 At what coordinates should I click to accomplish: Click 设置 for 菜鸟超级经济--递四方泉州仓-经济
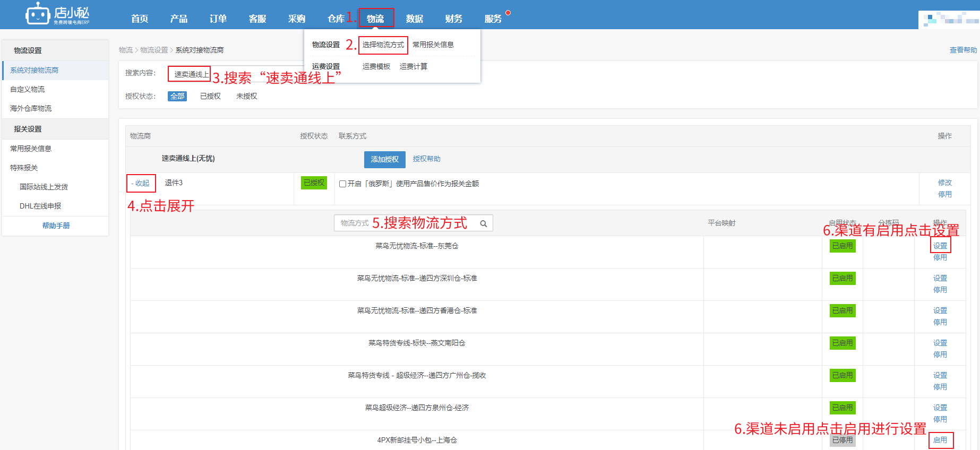click(940, 408)
